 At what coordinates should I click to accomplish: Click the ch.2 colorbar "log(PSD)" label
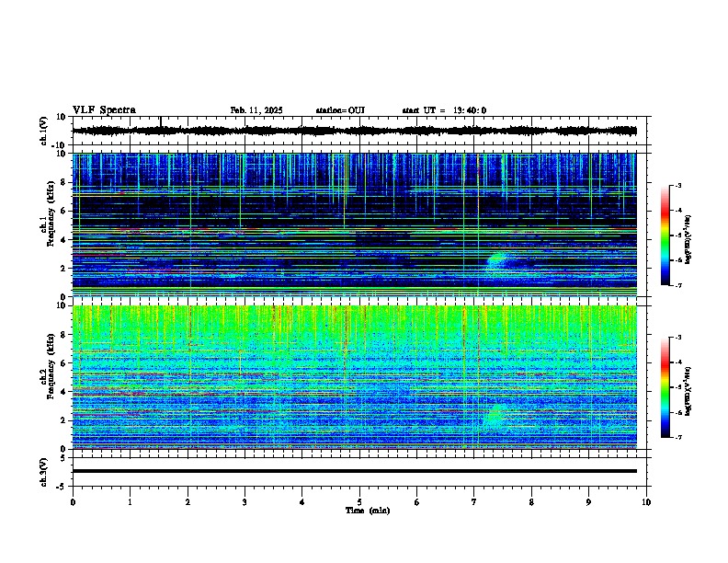coord(688,390)
